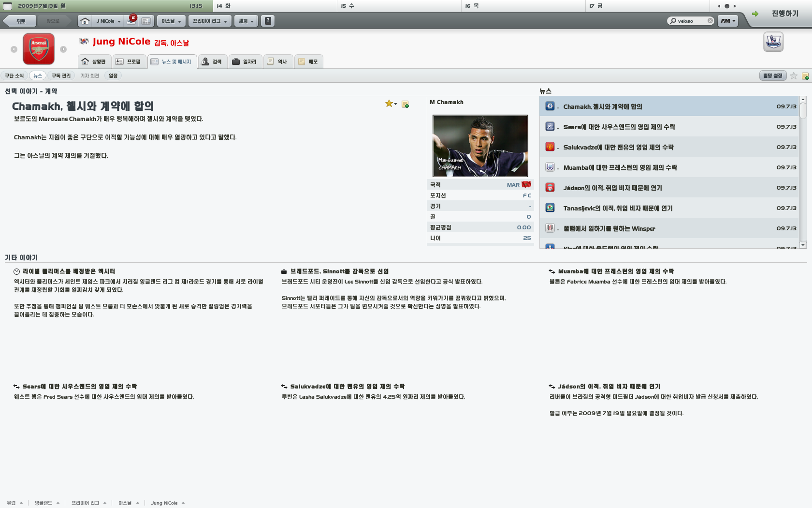This screenshot has width=812, height=508.
Task: Open the Premier League logo button
Action: coord(773,42)
